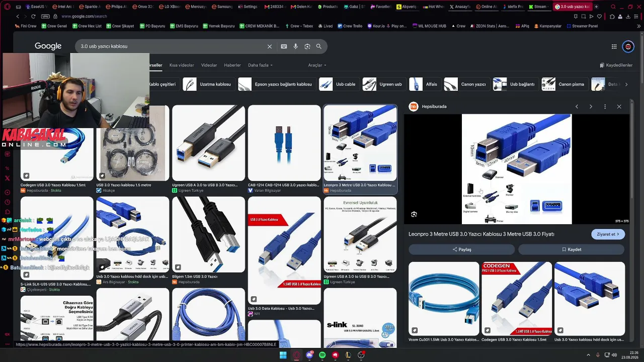Viewport: 644px width, 362px height.
Task: Open the Bilgem 1.5m USB 3.0 thumbnail
Action: pyautogui.click(x=208, y=235)
